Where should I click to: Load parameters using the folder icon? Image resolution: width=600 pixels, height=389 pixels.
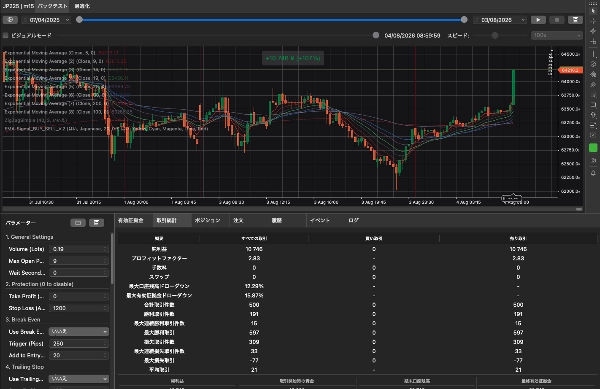pyautogui.click(x=78, y=223)
